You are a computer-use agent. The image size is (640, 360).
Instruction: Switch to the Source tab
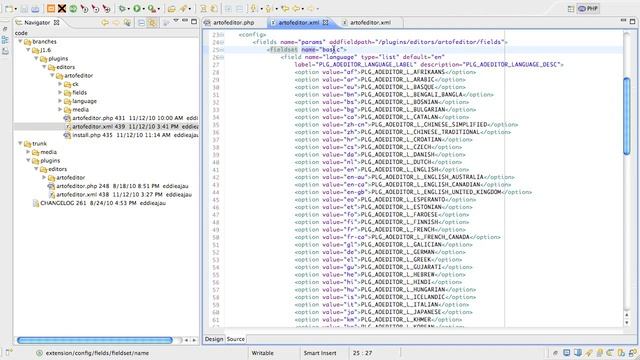(x=236, y=339)
